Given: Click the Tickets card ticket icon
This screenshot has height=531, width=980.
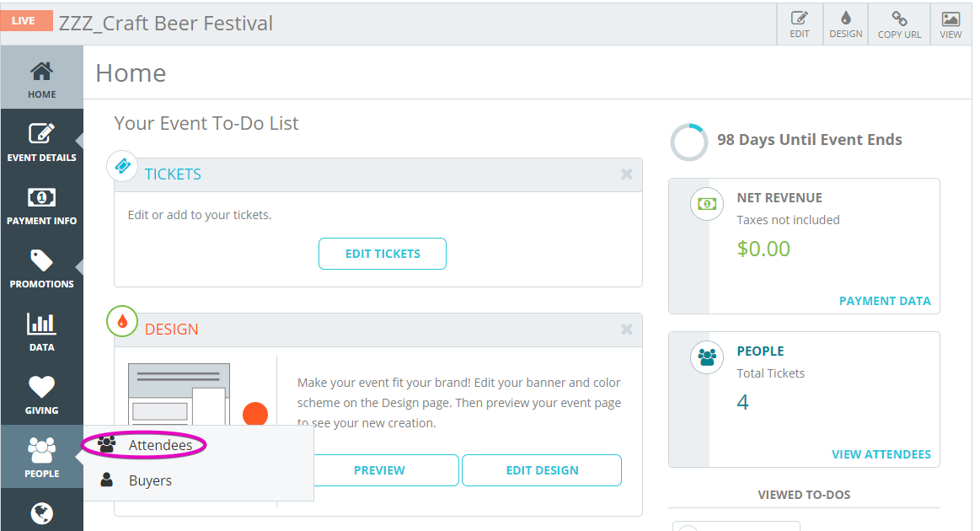Looking at the screenshot, I should click(122, 166).
